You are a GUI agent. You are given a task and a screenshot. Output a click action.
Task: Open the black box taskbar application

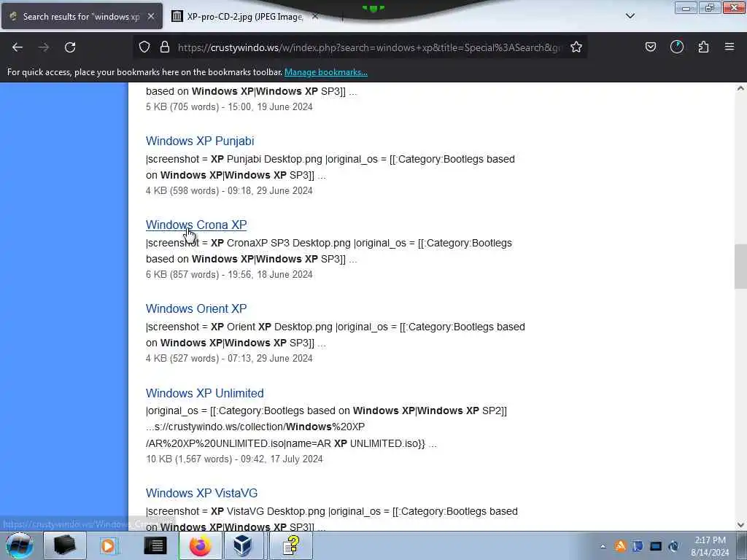coord(65,545)
